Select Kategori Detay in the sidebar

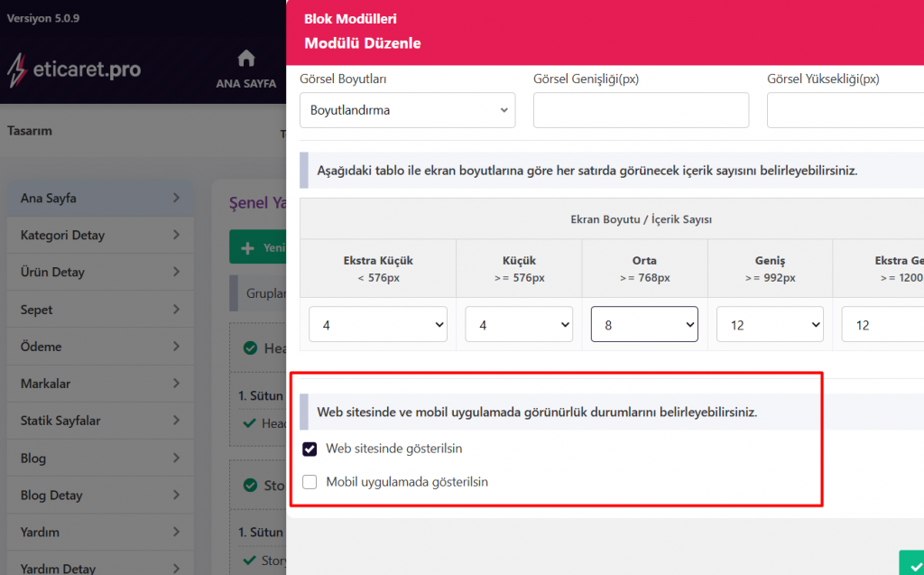click(63, 236)
